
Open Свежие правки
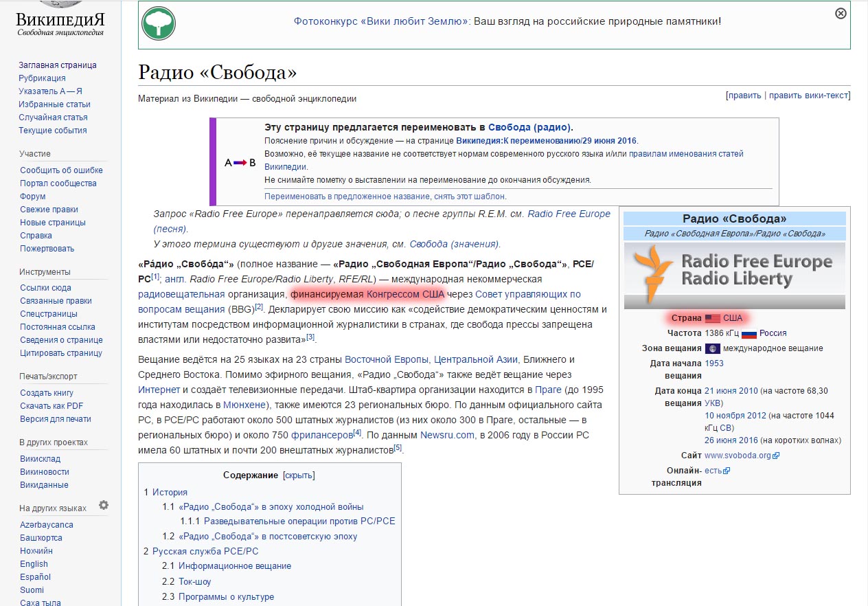pyautogui.click(x=49, y=210)
